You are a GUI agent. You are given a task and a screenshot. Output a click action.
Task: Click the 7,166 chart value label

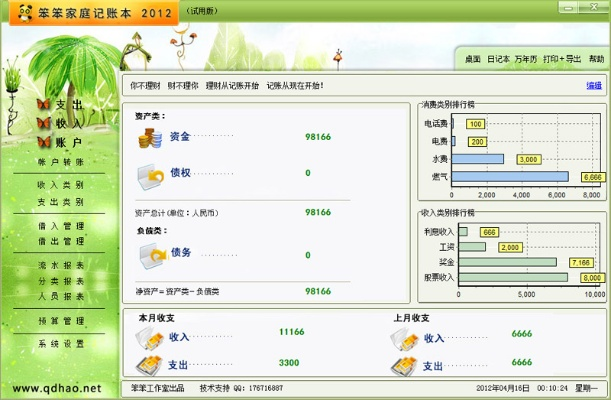581,263
